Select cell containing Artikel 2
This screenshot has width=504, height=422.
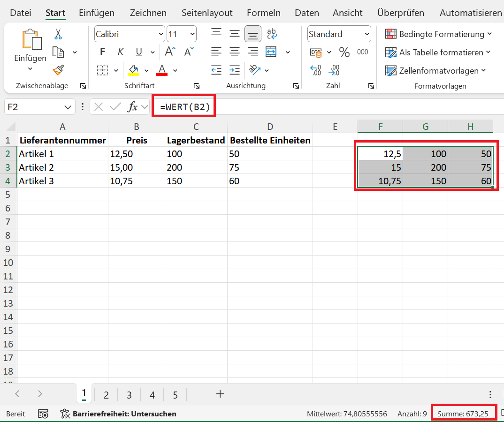(63, 167)
